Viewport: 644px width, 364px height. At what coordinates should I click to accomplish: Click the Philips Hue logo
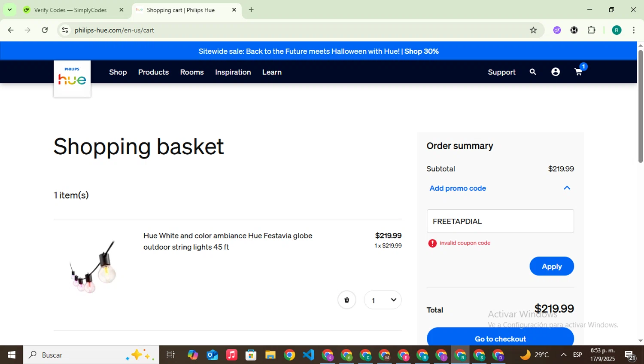click(x=72, y=79)
